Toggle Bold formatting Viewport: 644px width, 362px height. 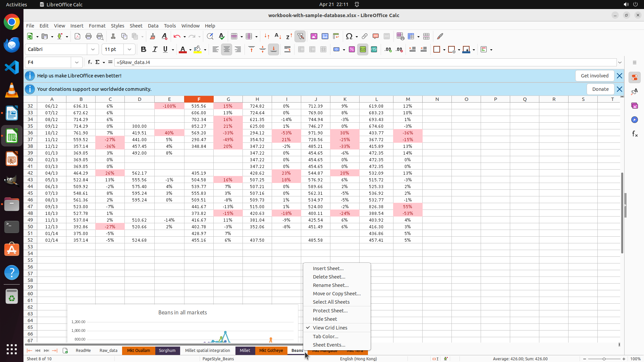point(144,50)
